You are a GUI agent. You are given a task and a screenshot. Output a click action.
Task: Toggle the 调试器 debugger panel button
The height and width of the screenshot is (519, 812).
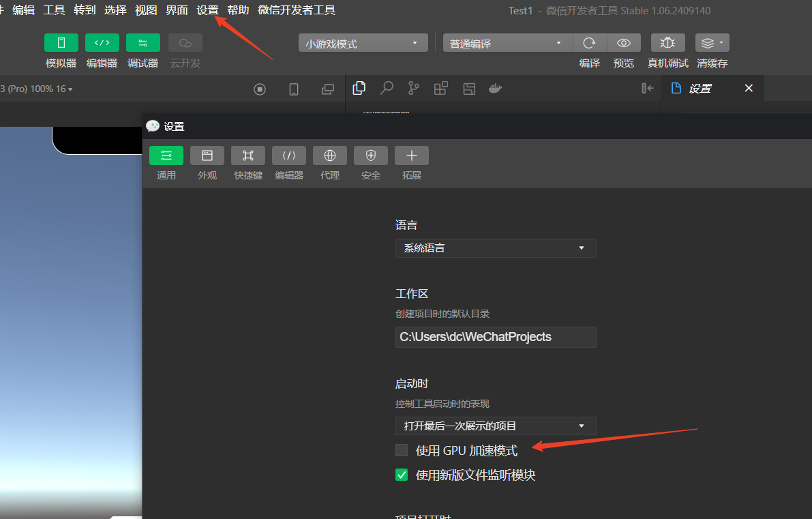click(143, 43)
